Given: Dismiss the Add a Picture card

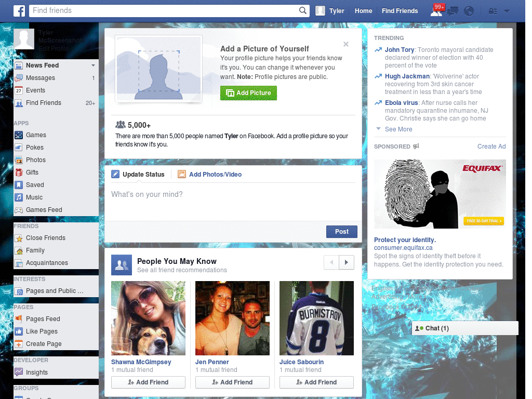Looking at the screenshot, I should pos(345,44).
